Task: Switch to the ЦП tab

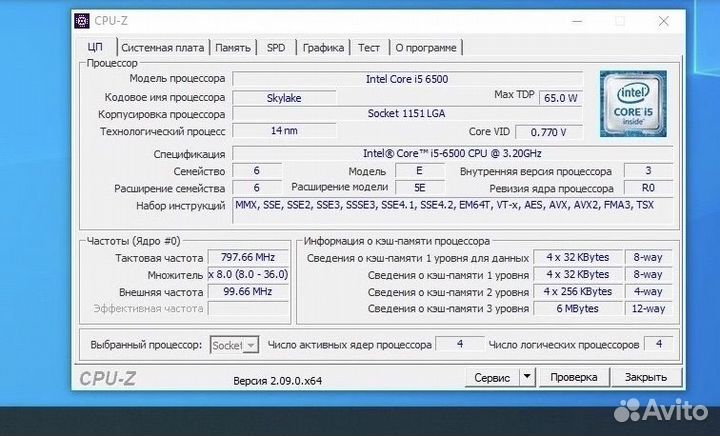Action: pos(95,47)
